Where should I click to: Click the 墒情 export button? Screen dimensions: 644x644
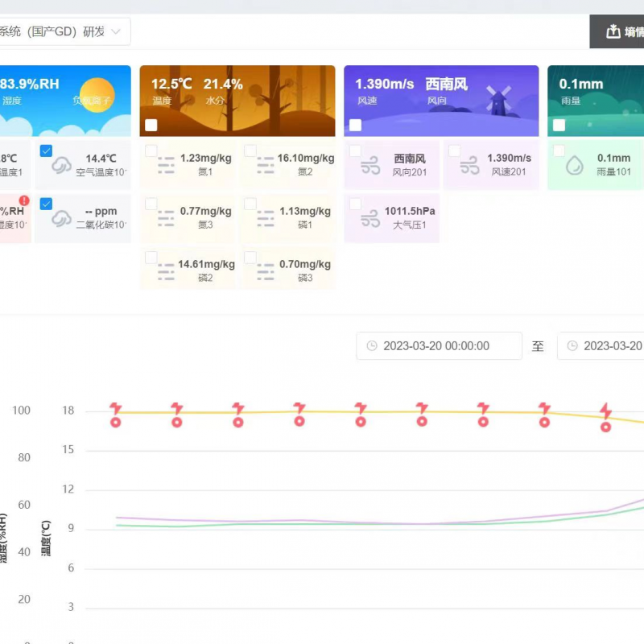[x=617, y=31]
